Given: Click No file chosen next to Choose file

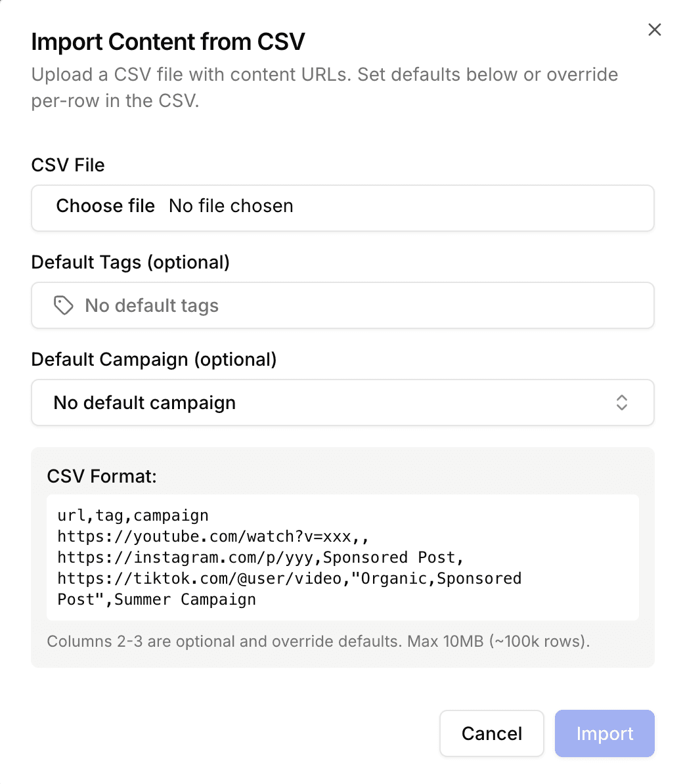Looking at the screenshot, I should (x=231, y=206).
